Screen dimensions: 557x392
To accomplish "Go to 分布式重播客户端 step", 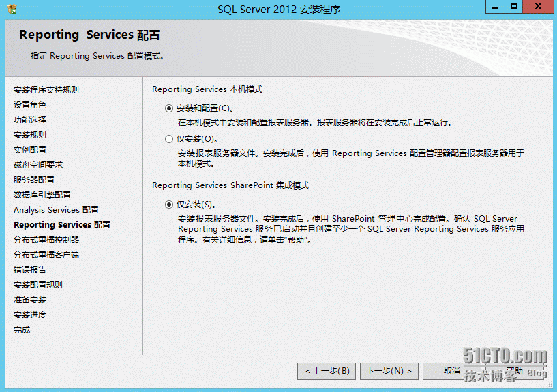I will (46, 254).
